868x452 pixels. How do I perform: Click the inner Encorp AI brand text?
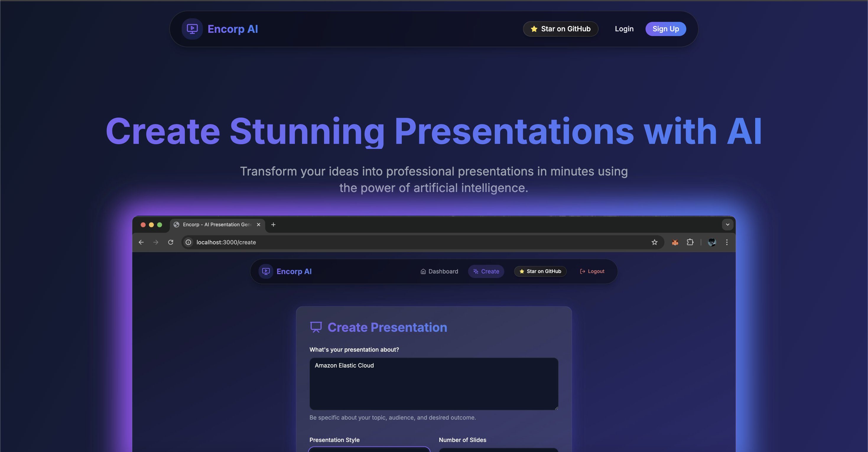click(294, 271)
